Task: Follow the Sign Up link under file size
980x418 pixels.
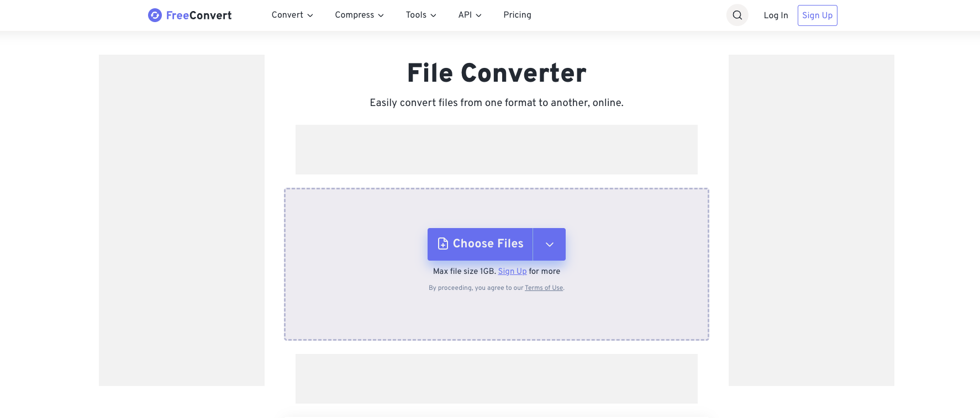Action: 512,271
